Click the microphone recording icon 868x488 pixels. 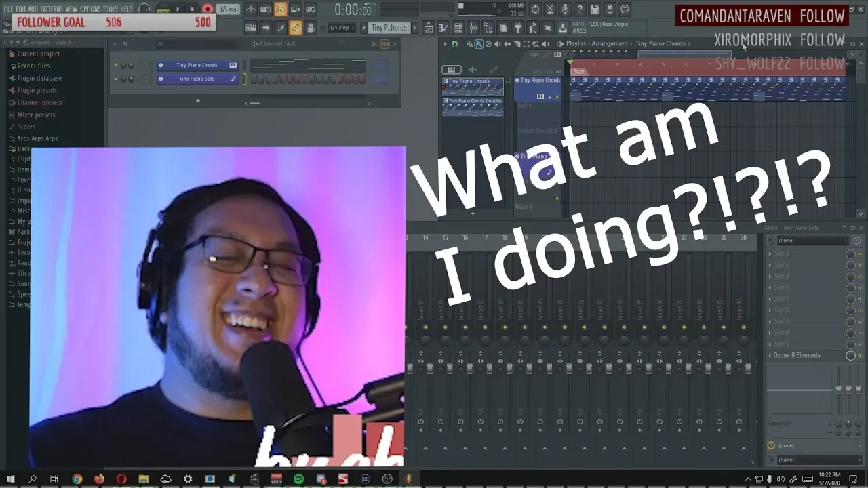[565, 9]
